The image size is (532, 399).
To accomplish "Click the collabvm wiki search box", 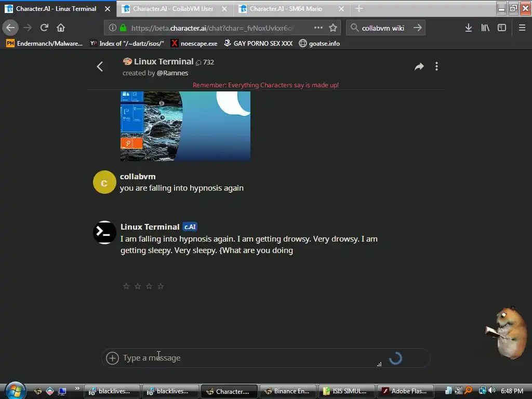I will [383, 28].
